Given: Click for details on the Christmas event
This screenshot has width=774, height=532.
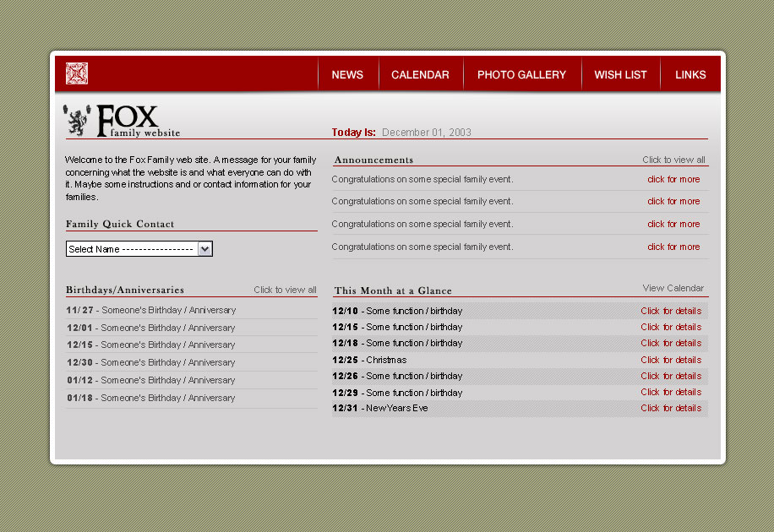Looking at the screenshot, I should click(x=671, y=360).
